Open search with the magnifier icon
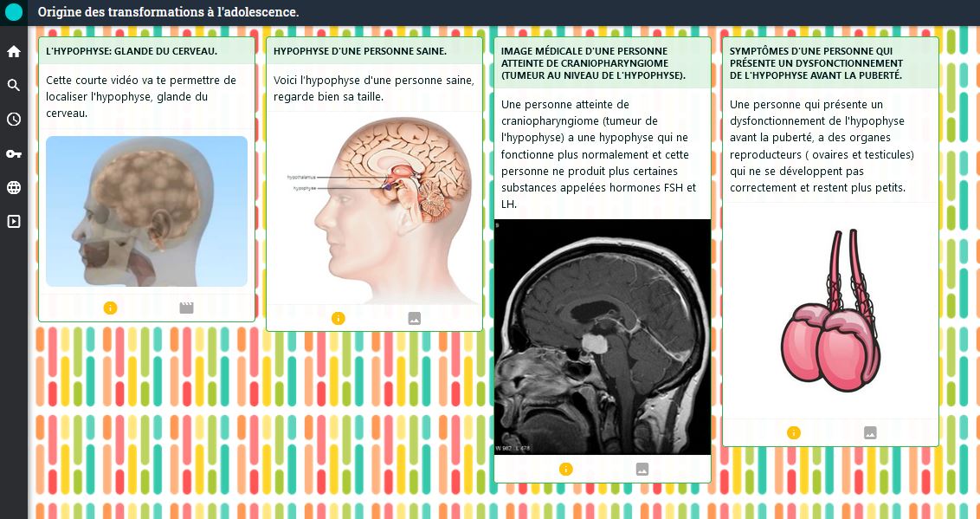Viewport: 980px width, 519px height. (x=14, y=85)
